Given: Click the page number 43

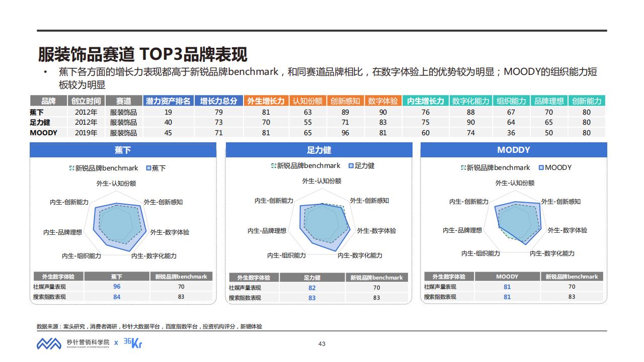Looking at the screenshot, I should tap(322, 344).
